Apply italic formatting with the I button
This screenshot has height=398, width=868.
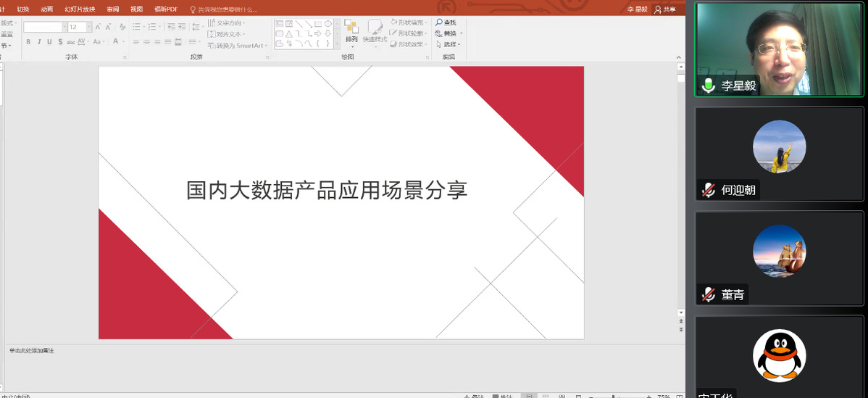[39, 42]
